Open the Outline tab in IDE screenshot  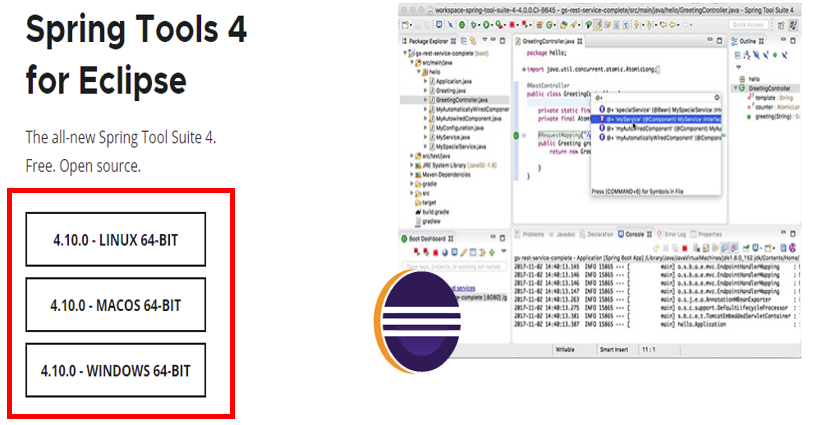click(x=748, y=41)
